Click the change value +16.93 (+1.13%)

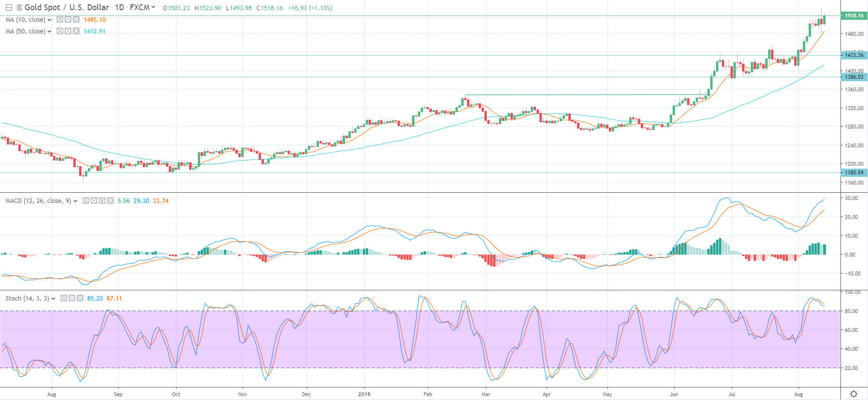310,8
